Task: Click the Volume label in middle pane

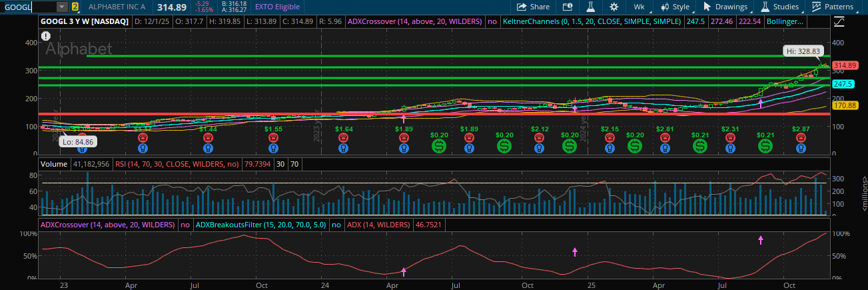Action: (x=53, y=163)
